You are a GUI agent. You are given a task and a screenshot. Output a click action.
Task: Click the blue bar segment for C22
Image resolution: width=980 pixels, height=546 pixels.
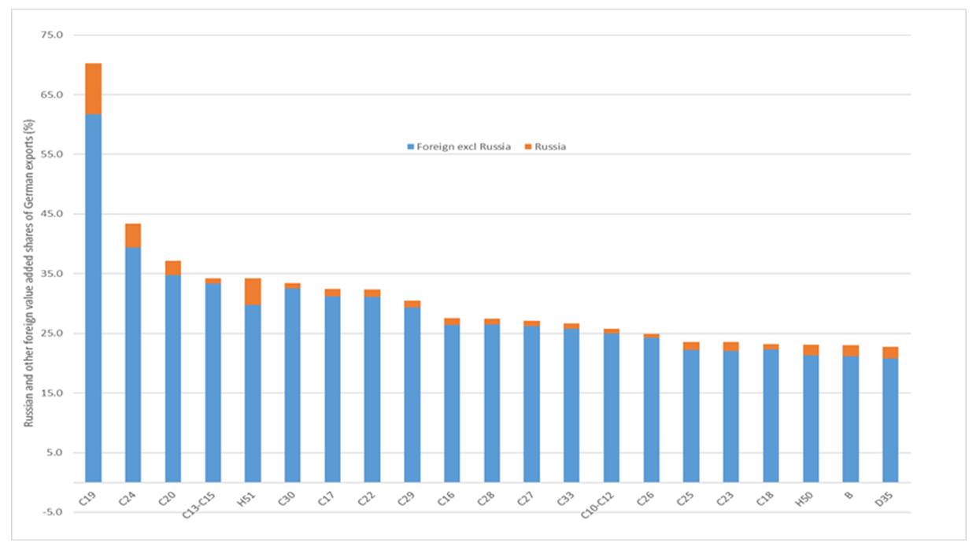372,389
